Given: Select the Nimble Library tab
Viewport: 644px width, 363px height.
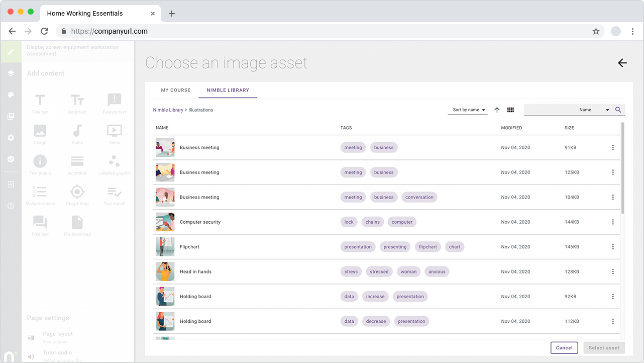Looking at the screenshot, I should pos(228,90).
